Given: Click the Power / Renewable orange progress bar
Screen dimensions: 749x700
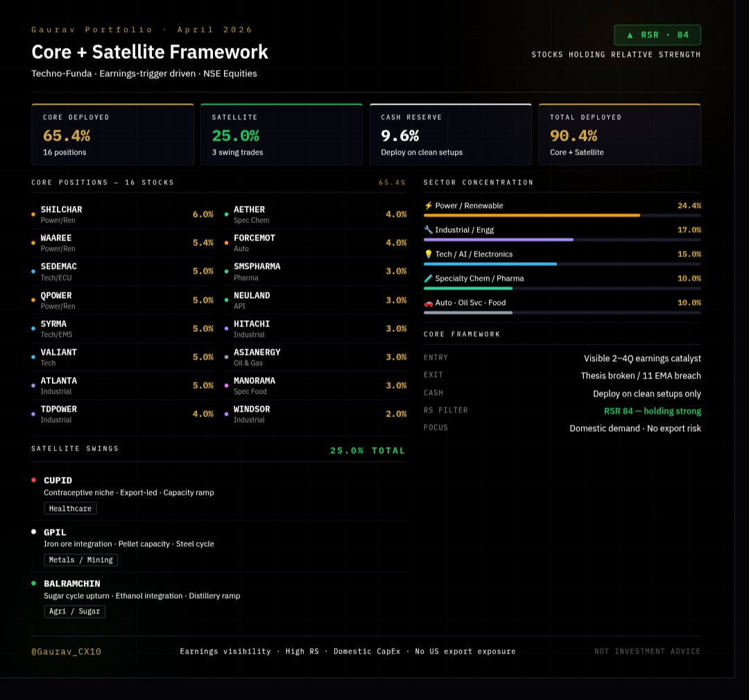Looking at the screenshot, I should [532, 216].
